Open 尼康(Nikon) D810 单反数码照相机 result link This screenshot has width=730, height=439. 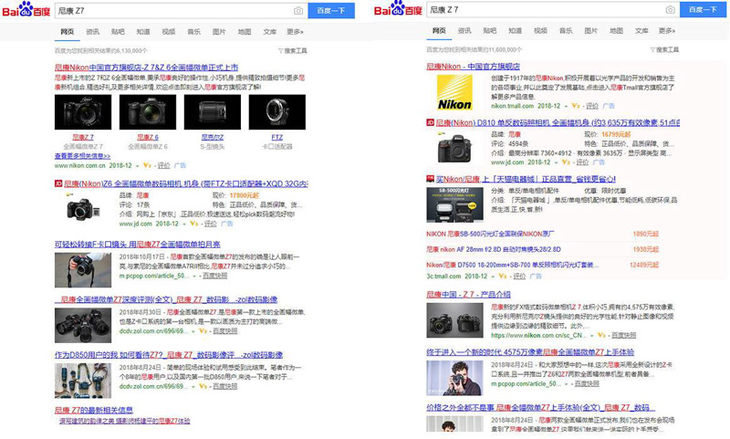558,123
